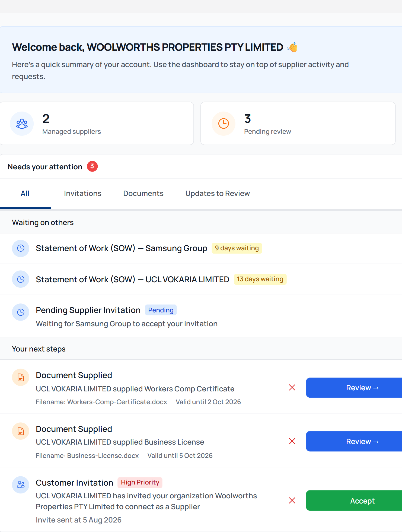
Task: Click the 9 days waiting badge
Action: click(x=237, y=248)
